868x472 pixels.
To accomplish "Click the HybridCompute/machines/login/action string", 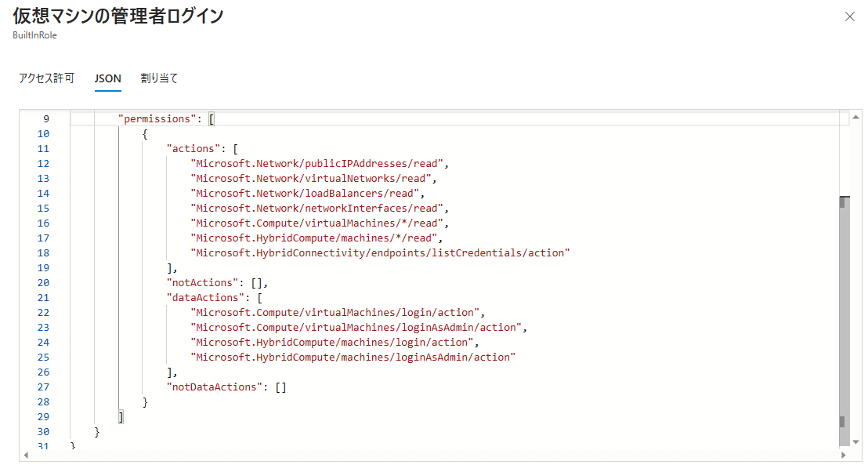I will (332, 343).
